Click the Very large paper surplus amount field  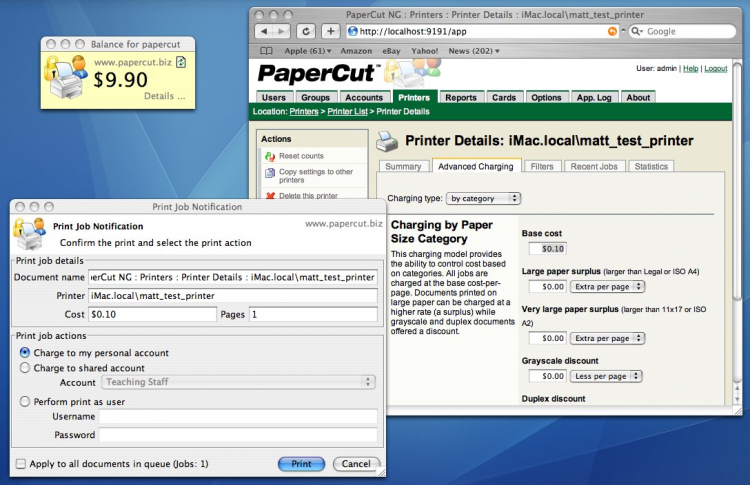pos(548,338)
